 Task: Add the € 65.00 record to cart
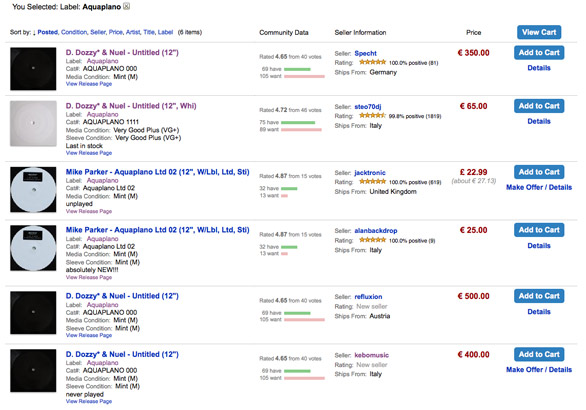(x=539, y=106)
